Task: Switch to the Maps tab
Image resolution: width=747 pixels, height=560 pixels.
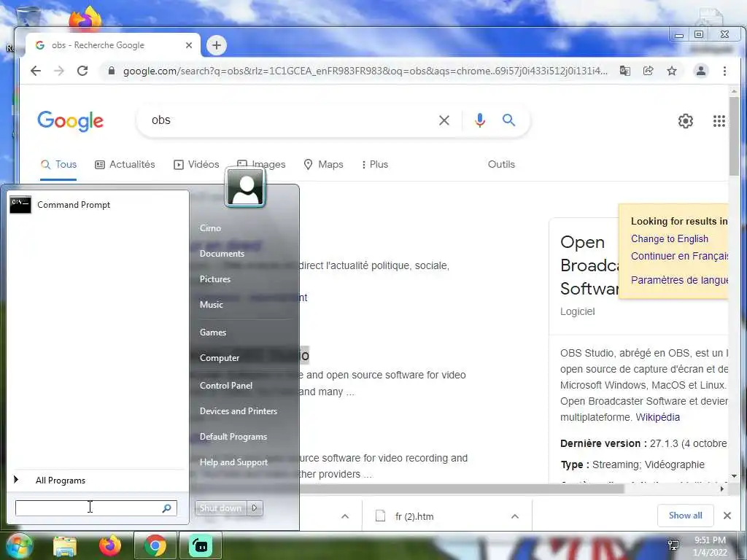Action: pos(323,164)
